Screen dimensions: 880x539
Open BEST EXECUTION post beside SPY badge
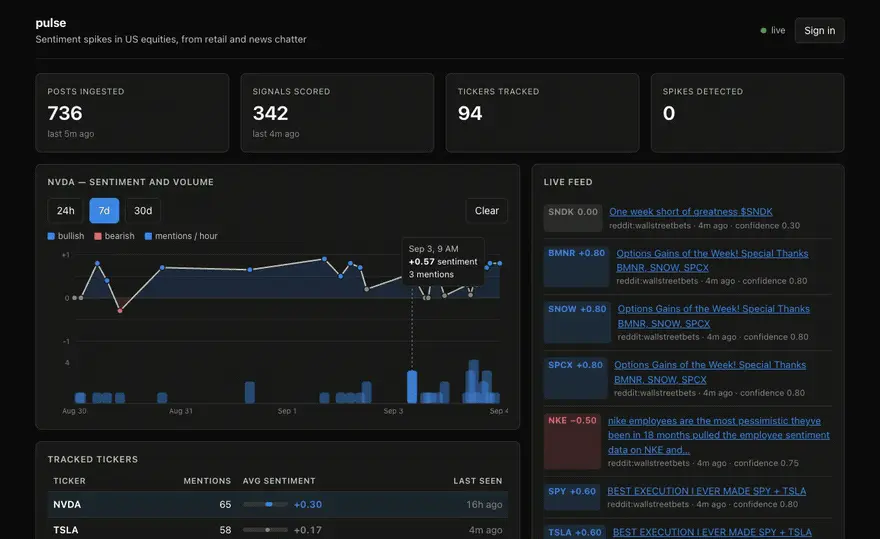(x=707, y=491)
